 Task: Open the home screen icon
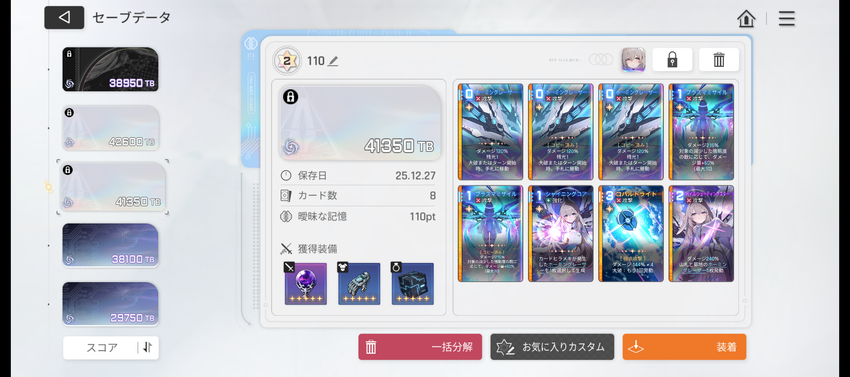(x=746, y=18)
